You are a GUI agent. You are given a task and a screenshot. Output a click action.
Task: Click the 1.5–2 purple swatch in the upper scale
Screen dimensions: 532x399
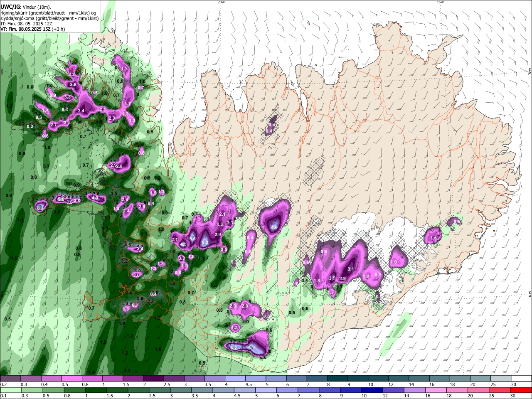coord(133,379)
